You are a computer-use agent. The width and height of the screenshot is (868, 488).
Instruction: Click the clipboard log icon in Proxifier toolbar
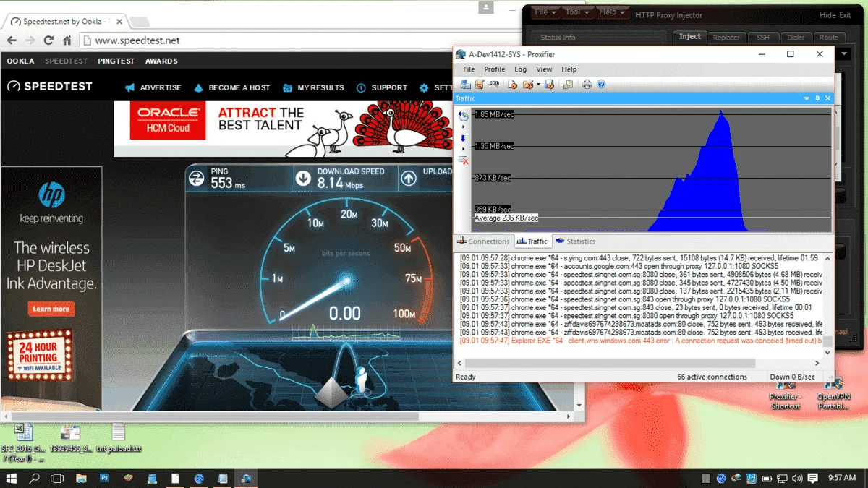tap(568, 85)
